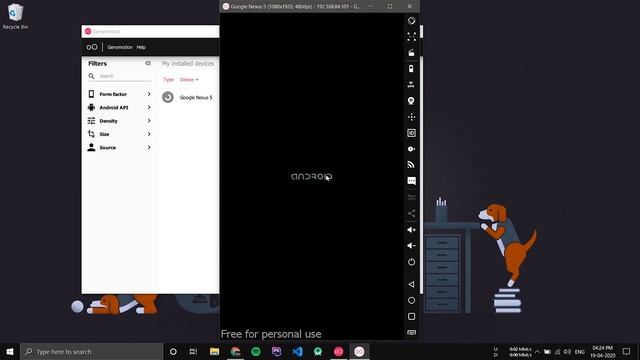Open the phone/SMS message widget
The image size is (640, 360).
(411, 181)
